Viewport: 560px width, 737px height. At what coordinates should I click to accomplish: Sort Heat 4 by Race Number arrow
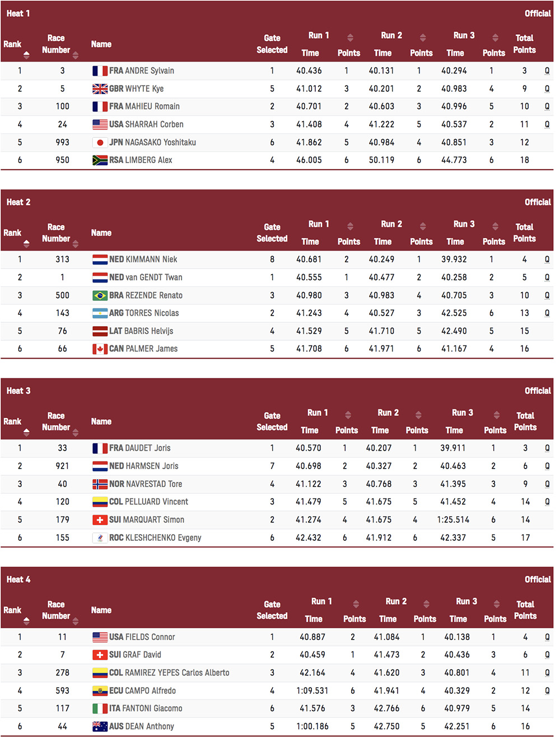76,621
